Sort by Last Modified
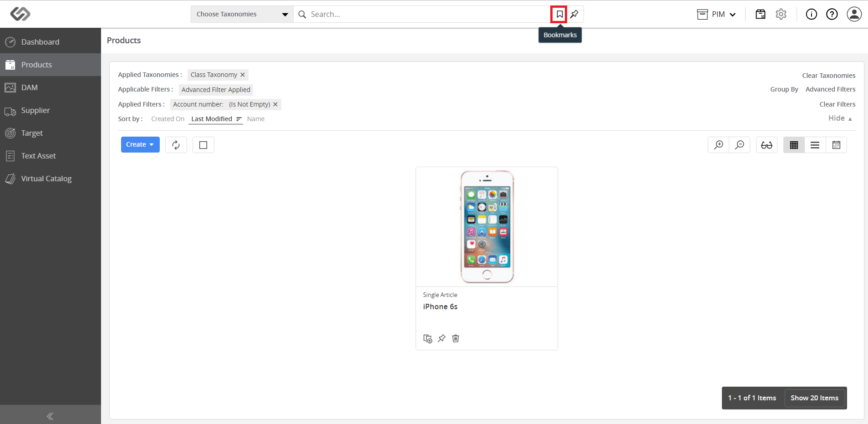 click(212, 119)
